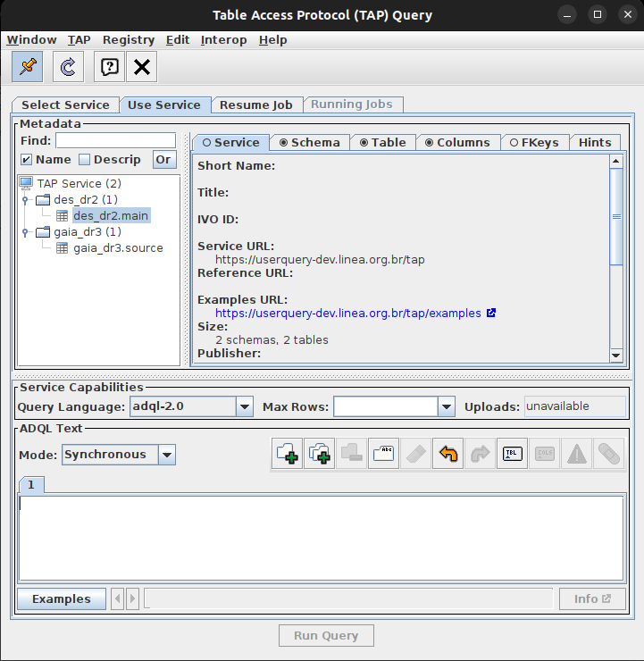Click the pushpin stay-open toolbar icon

click(x=27, y=66)
